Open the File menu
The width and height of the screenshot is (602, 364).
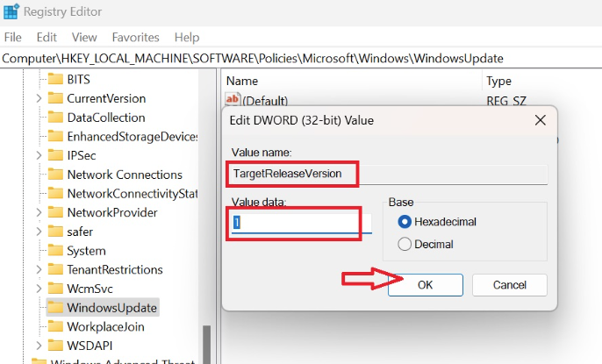(12, 38)
